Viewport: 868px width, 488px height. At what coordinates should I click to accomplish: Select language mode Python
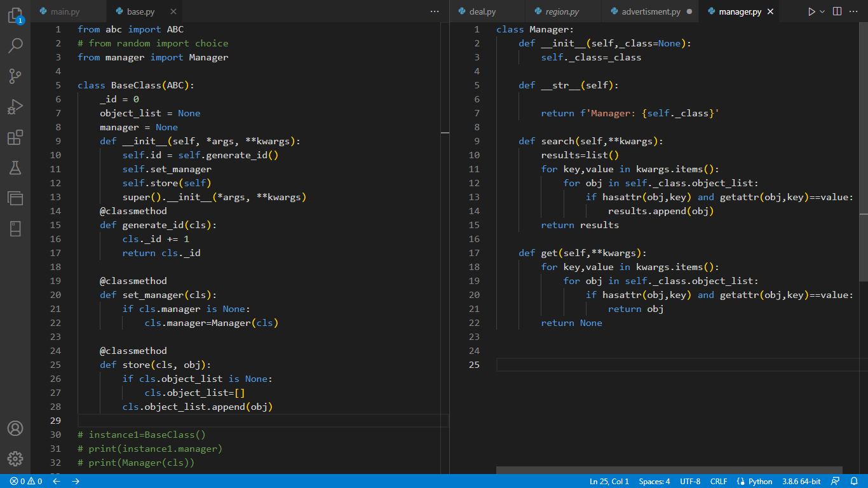[755, 481]
